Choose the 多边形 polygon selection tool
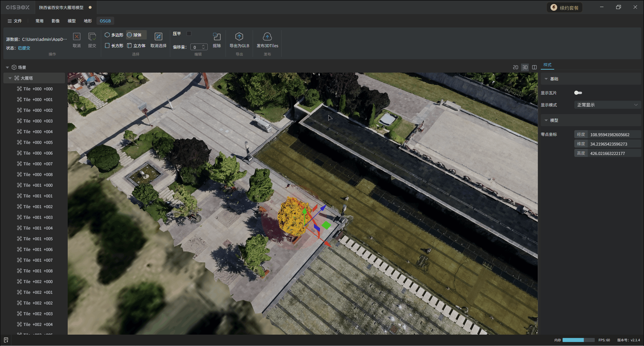 tap(114, 35)
